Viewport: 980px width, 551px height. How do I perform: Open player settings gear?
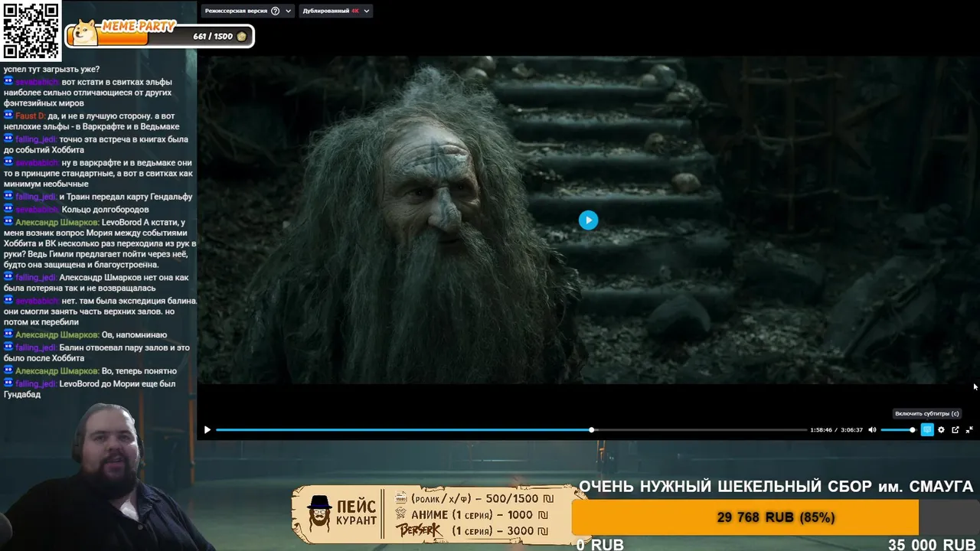pos(941,430)
